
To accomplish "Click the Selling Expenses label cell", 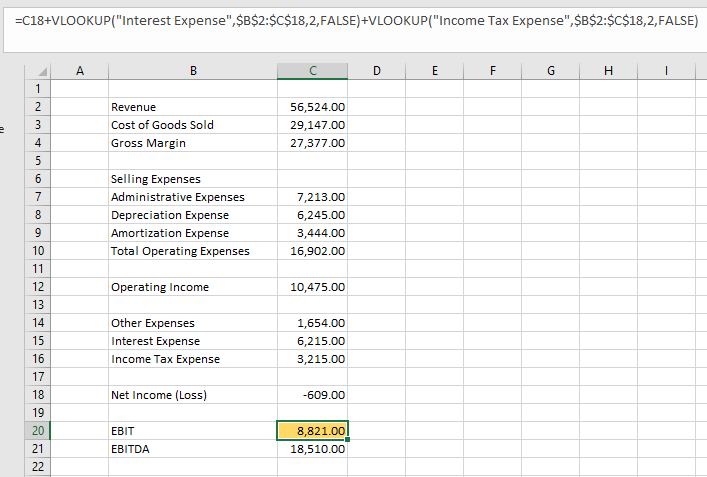I will (193, 179).
